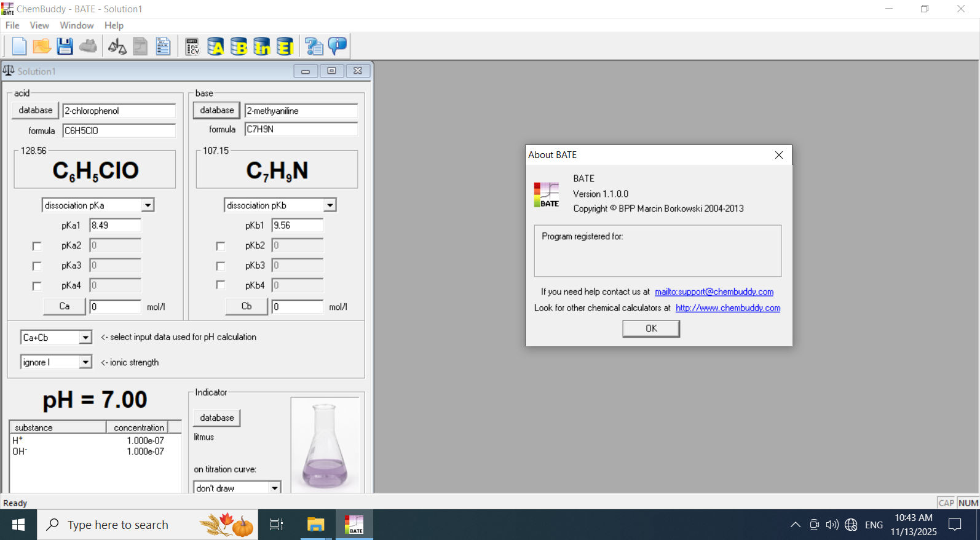Show About info via the blue speech-bubble icon

click(x=338, y=46)
